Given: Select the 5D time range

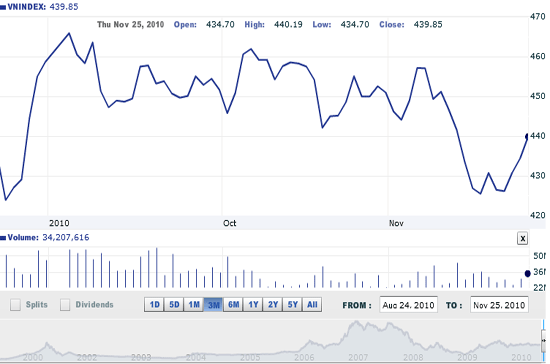Looking at the screenshot, I should [174, 304].
